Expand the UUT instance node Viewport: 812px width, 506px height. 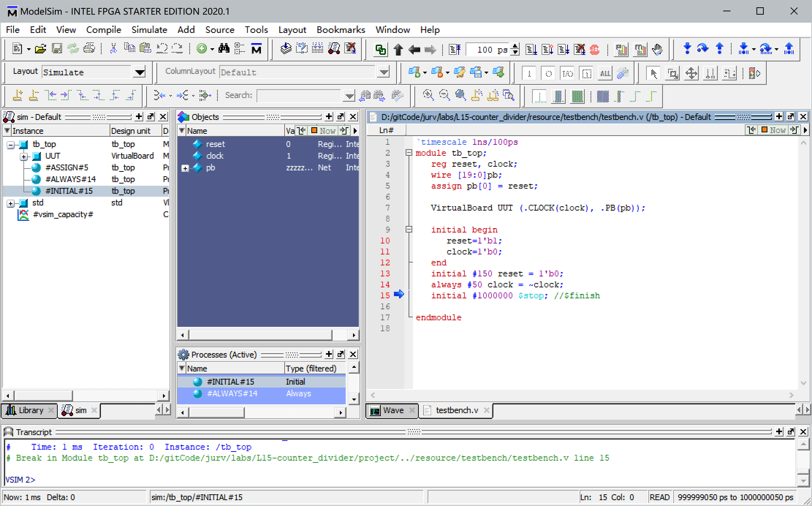[24, 156]
